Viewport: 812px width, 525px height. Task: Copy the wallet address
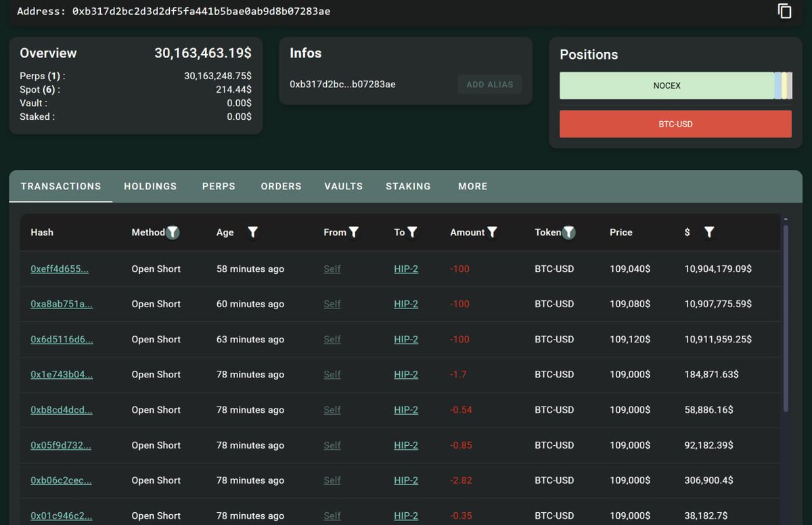click(784, 11)
